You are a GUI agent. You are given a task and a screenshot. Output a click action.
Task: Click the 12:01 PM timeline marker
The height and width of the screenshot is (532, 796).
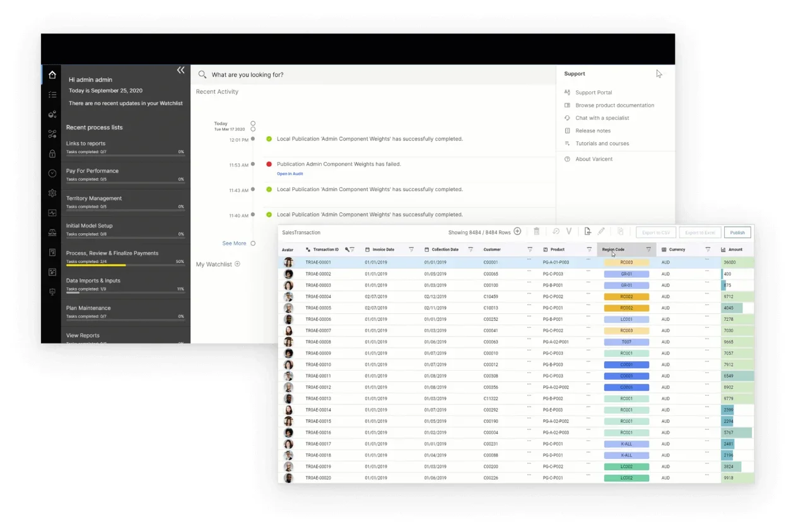click(253, 139)
